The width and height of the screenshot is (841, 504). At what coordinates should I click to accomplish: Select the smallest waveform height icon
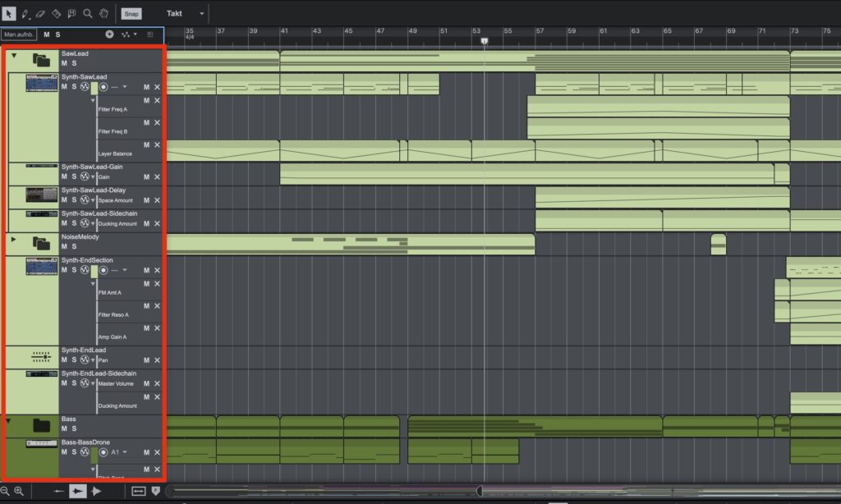[x=58, y=491]
